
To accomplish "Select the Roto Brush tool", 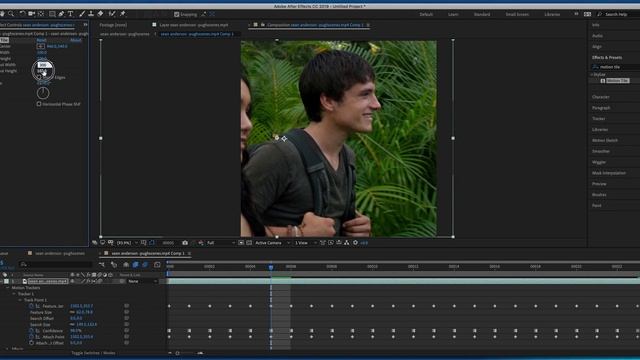I will coord(112,14).
